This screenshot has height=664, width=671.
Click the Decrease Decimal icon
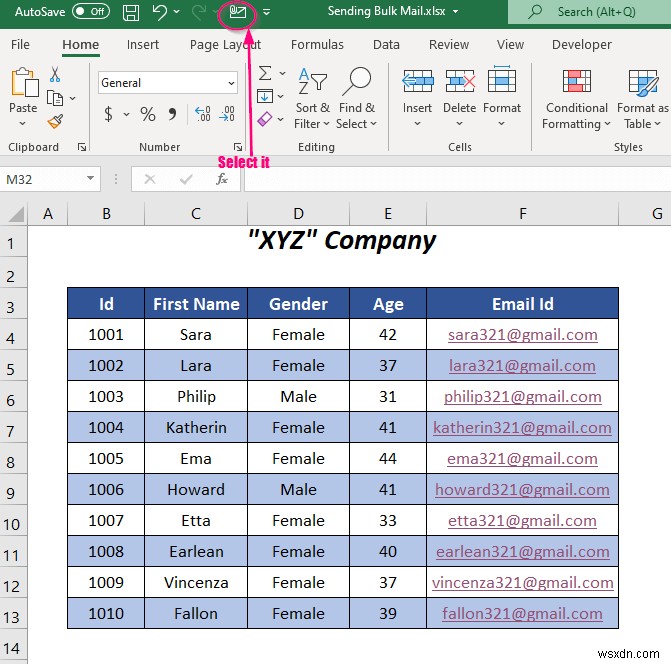point(227,114)
